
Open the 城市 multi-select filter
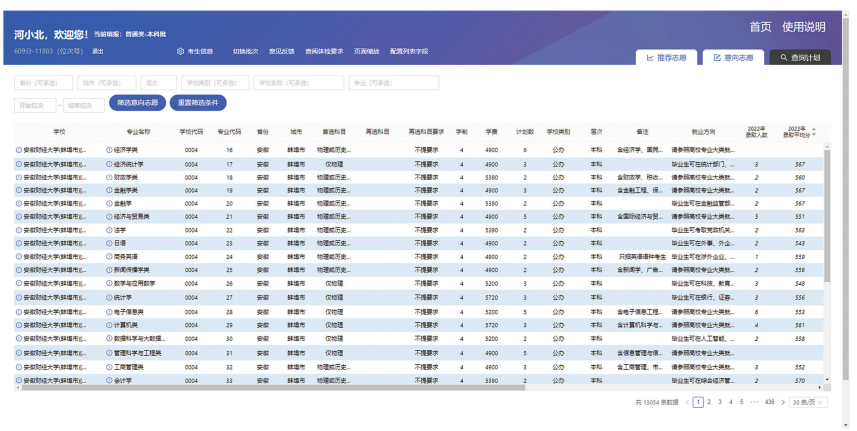coord(107,83)
